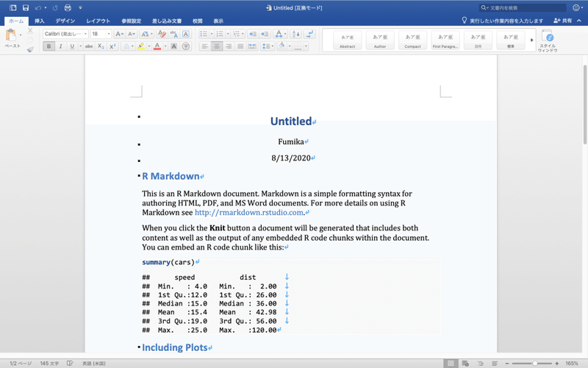588x368 pixels.
Task: Open the numbered list dropdown arrow
Action: click(228, 34)
